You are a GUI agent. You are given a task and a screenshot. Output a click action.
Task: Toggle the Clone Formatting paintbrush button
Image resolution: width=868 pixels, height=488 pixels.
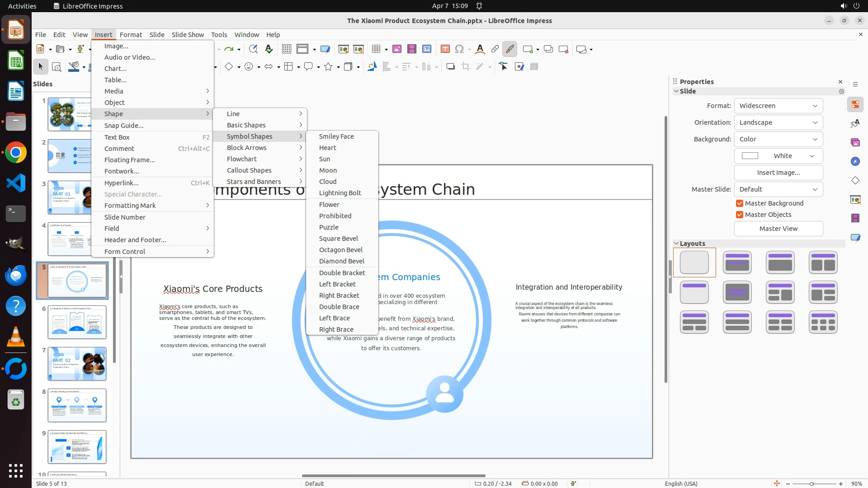[509, 49]
